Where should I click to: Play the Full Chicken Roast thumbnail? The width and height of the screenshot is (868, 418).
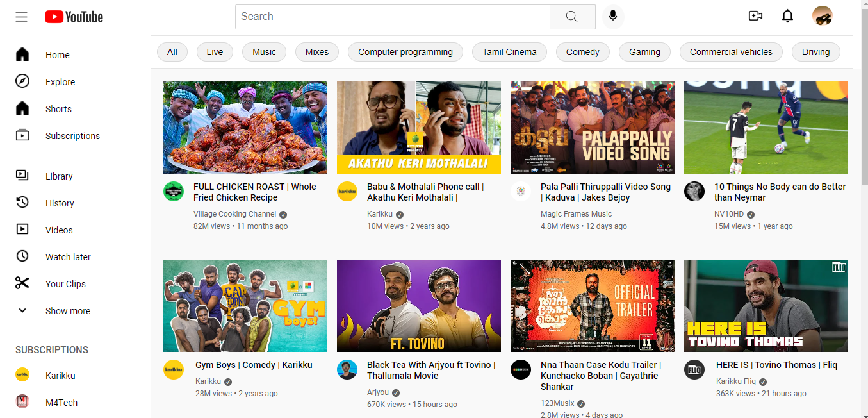[245, 128]
